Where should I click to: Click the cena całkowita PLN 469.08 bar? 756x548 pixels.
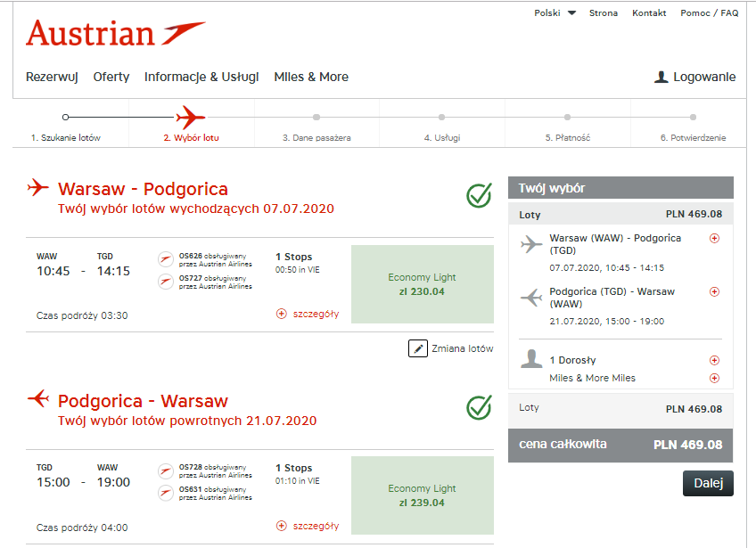620,446
